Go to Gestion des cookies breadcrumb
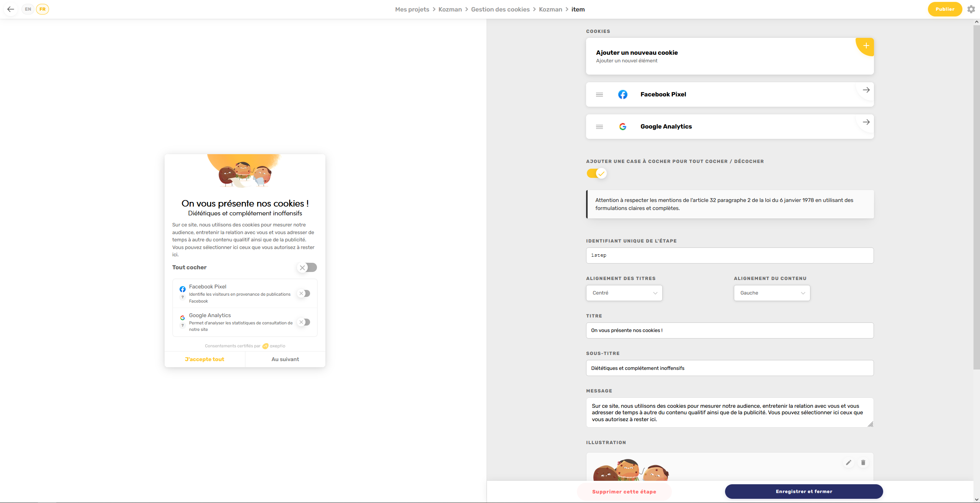The width and height of the screenshot is (980, 503). [500, 10]
